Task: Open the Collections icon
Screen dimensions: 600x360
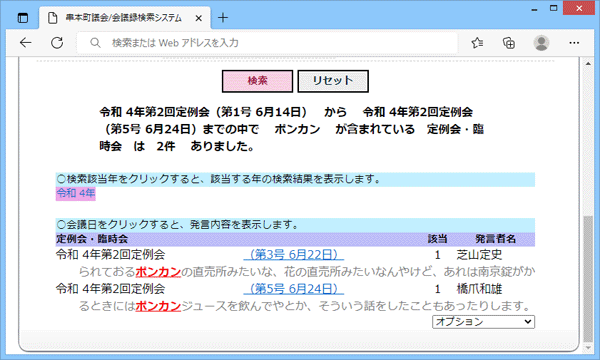Action: 509,43
